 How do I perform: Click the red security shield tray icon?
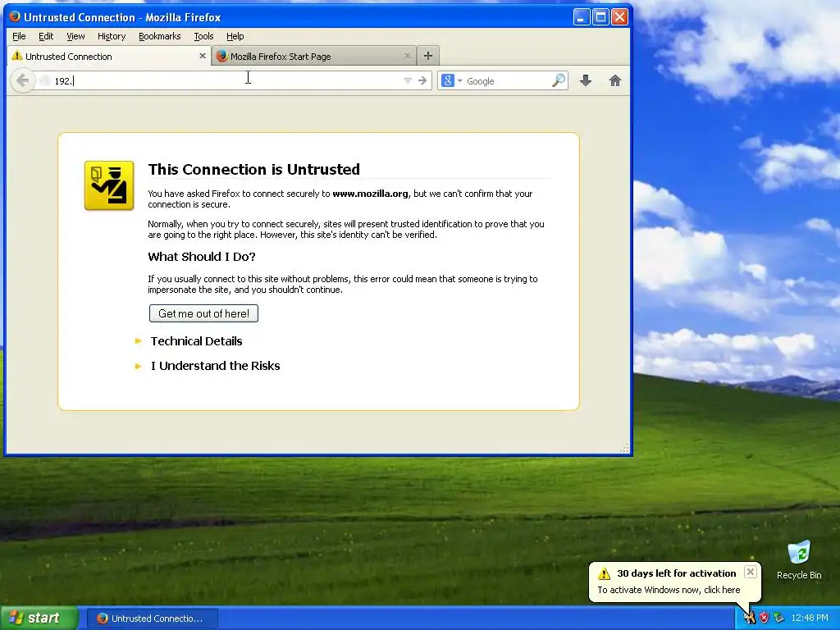point(764,619)
